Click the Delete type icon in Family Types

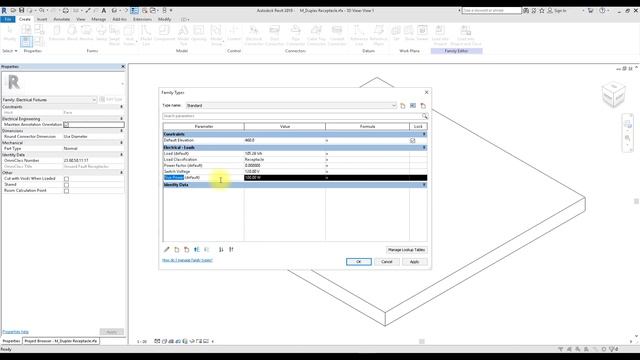click(x=423, y=106)
